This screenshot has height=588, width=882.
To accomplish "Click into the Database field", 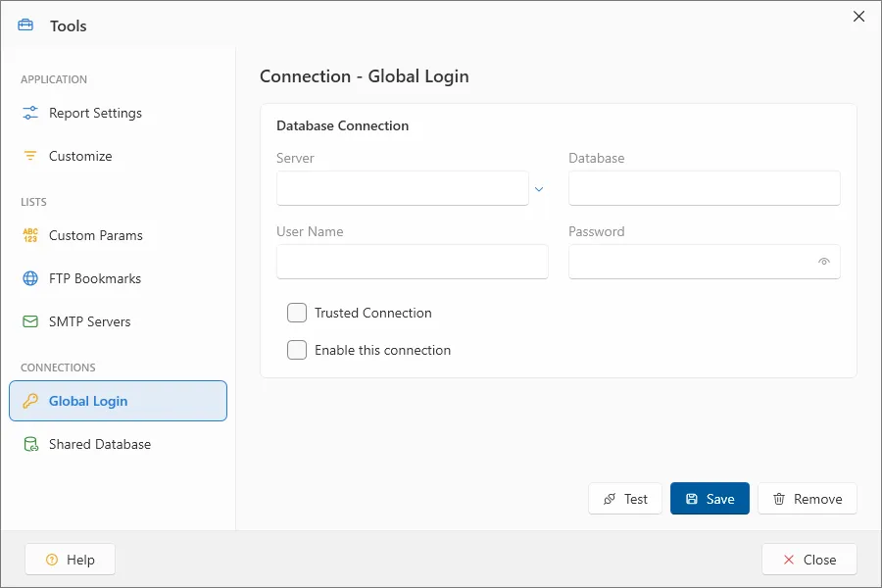I will tap(705, 188).
